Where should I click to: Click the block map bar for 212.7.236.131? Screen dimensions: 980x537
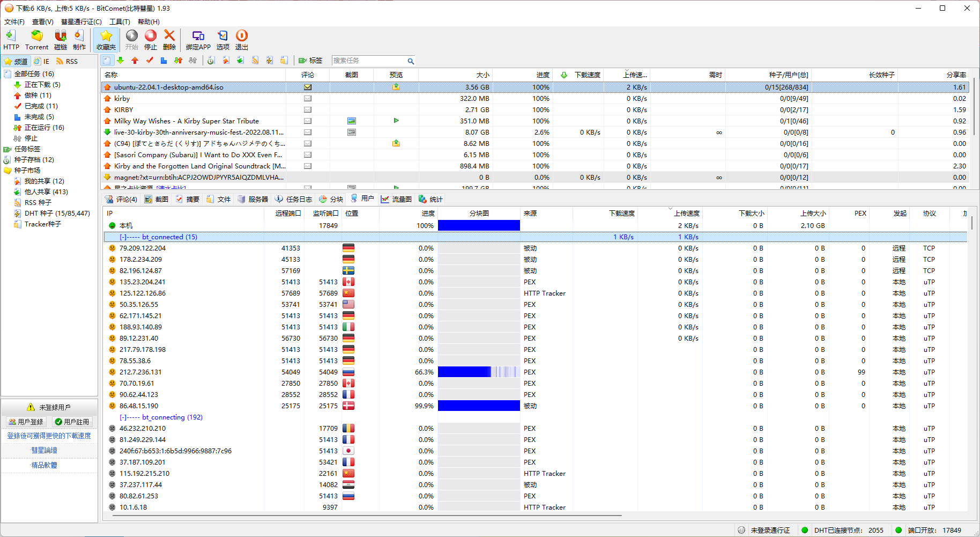[479, 372]
